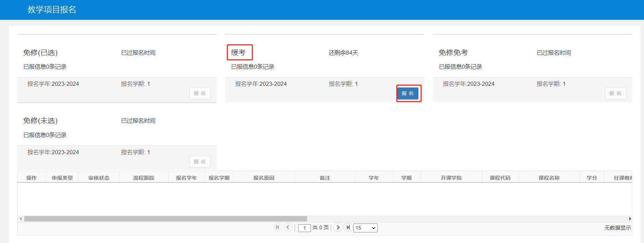
Task: Go to next page arrow
Action: 338,227
